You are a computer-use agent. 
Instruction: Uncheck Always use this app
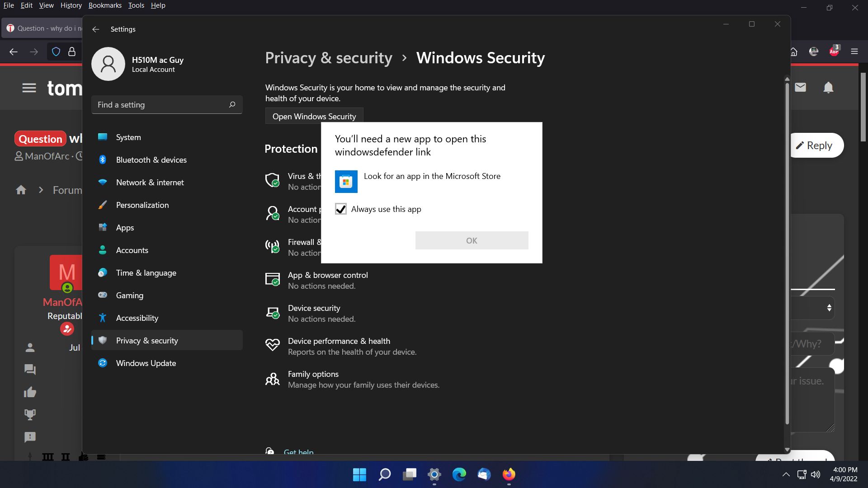[341, 209]
